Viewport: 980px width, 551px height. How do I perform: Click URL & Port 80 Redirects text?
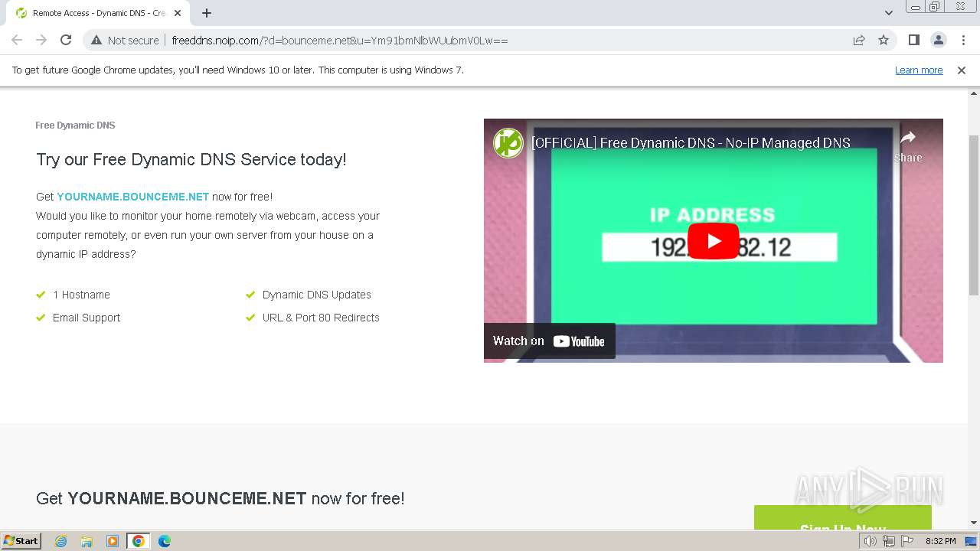321,318
